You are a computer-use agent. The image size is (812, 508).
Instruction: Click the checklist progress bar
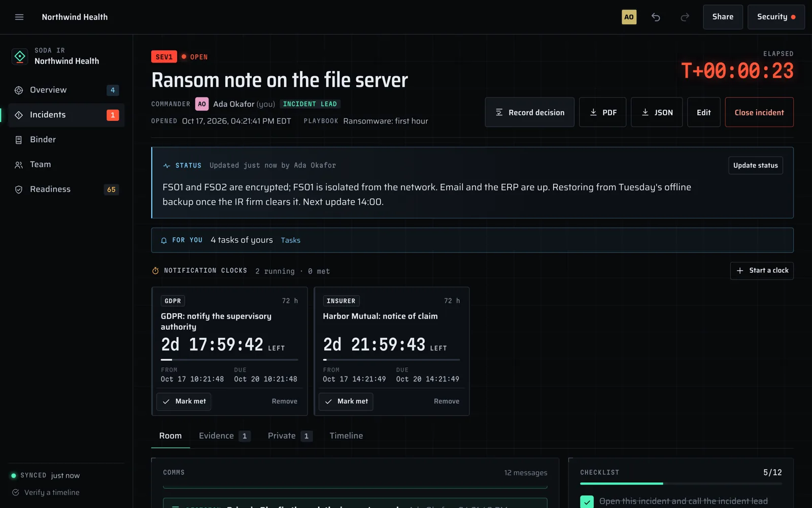[681, 484]
